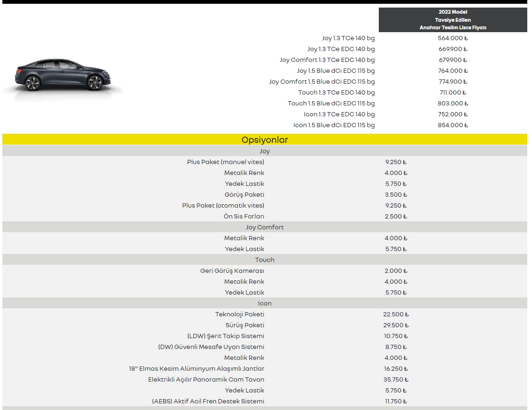Click the Teknoloji Paketi option
The image size is (532, 410).
[240, 314]
